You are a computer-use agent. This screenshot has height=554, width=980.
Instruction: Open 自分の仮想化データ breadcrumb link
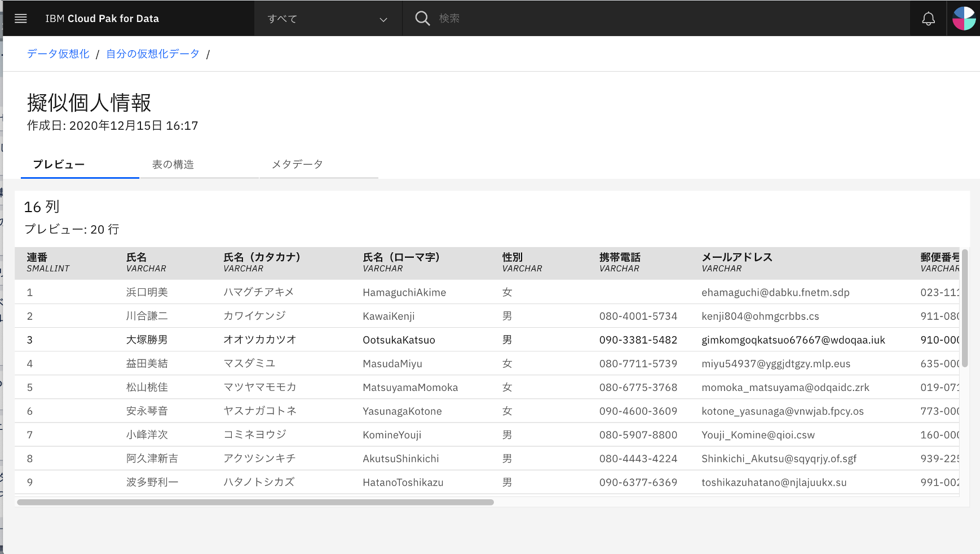pos(152,54)
